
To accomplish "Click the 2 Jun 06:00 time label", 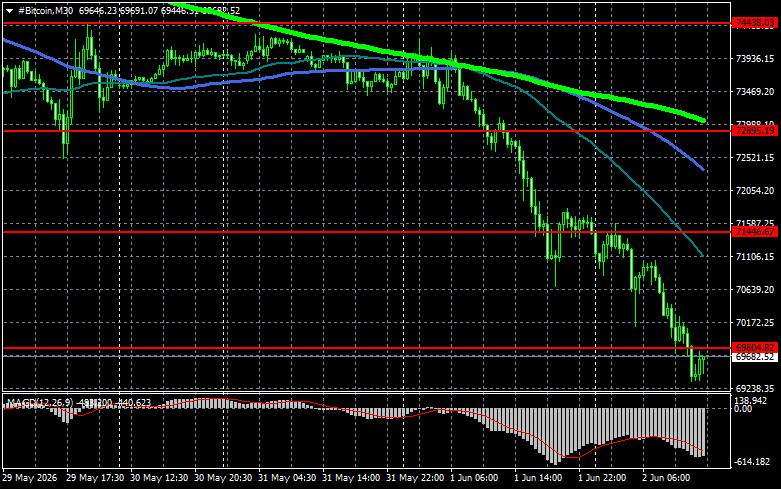I will (666, 478).
